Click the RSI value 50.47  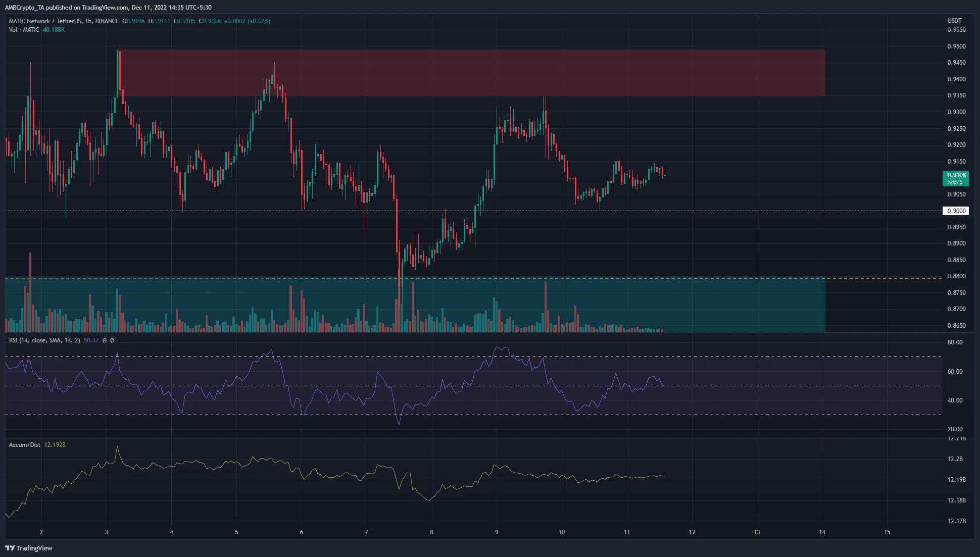coord(91,340)
